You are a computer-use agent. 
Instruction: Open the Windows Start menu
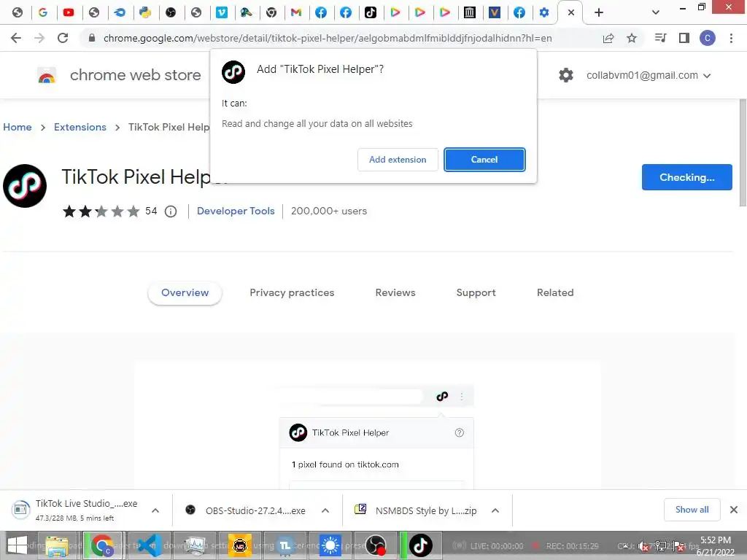(18, 545)
